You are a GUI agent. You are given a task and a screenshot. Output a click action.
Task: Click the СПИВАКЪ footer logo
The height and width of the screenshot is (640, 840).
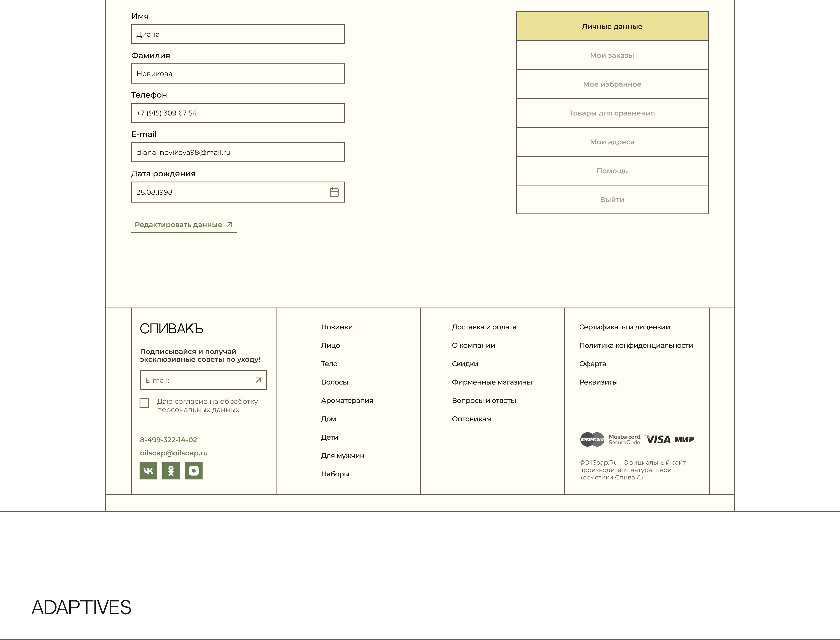pos(171,328)
